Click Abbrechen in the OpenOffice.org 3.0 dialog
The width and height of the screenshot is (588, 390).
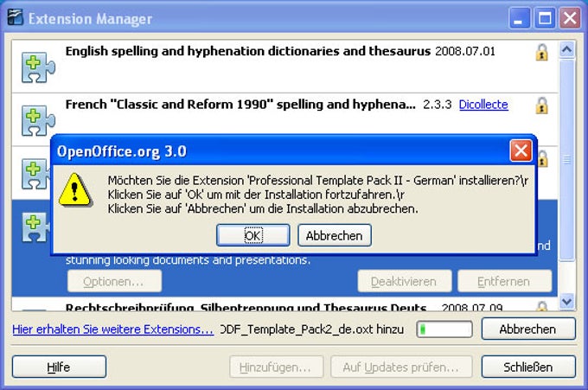[x=335, y=235]
